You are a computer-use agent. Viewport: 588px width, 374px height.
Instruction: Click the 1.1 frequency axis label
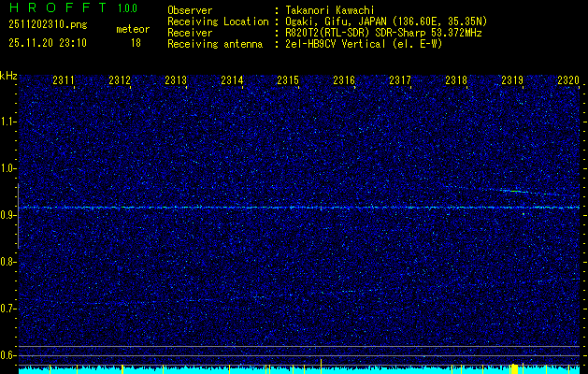pos(9,122)
